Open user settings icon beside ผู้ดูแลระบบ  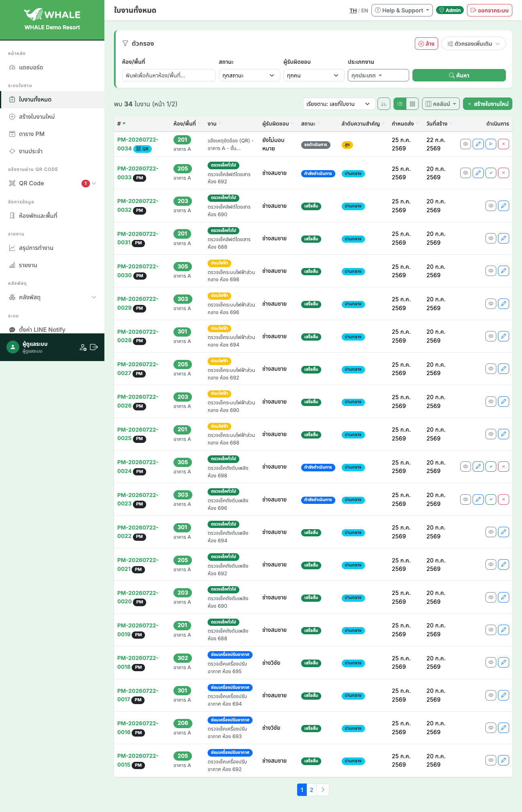pos(83,347)
